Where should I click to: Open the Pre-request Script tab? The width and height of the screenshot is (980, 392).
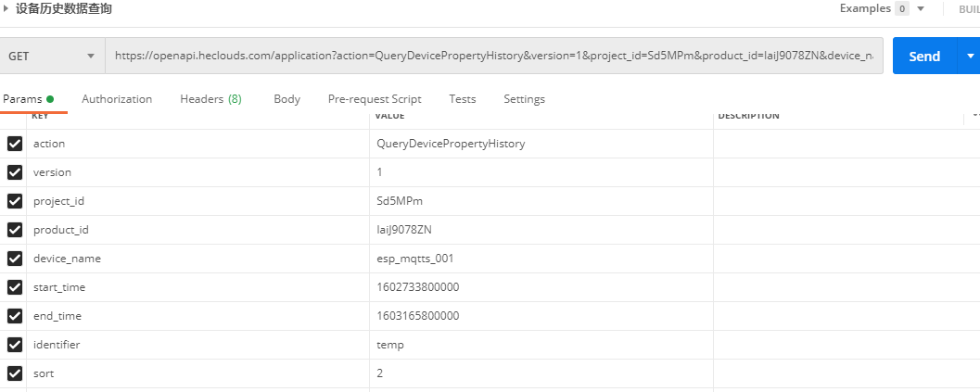[375, 99]
